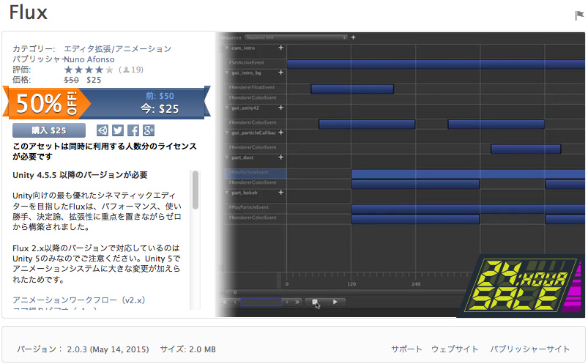Select FRendererColorEvent under gui_unity42
Image resolution: width=588 pixels, height=364 pixels.
coord(255,123)
